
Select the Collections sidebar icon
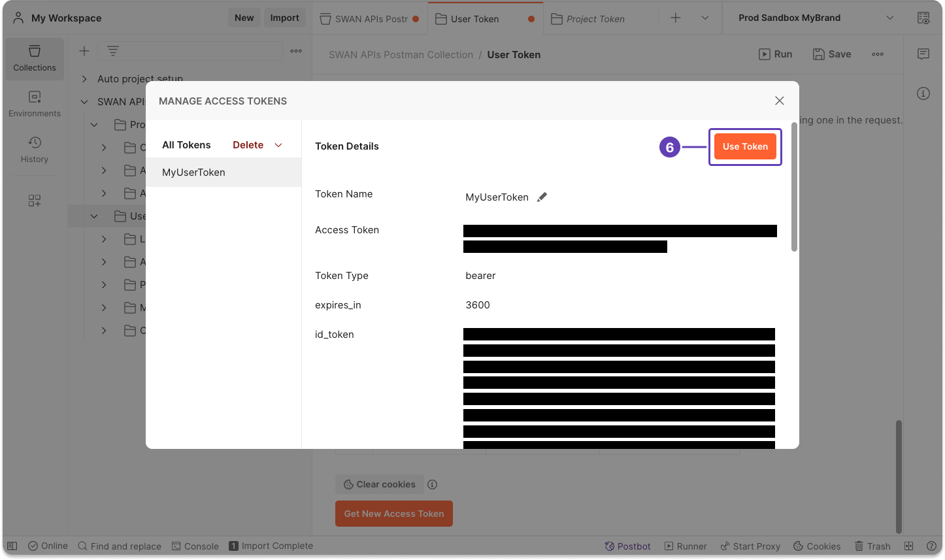(x=35, y=58)
